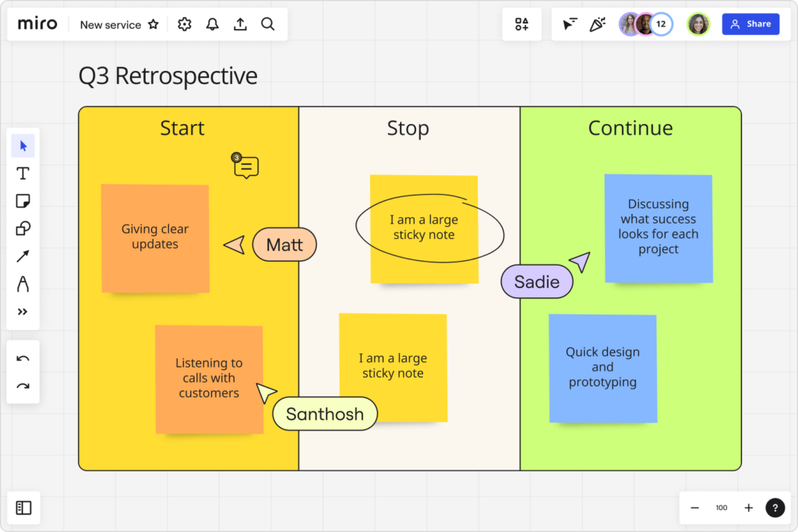
Task: Open the shapes tool
Action: [23, 228]
